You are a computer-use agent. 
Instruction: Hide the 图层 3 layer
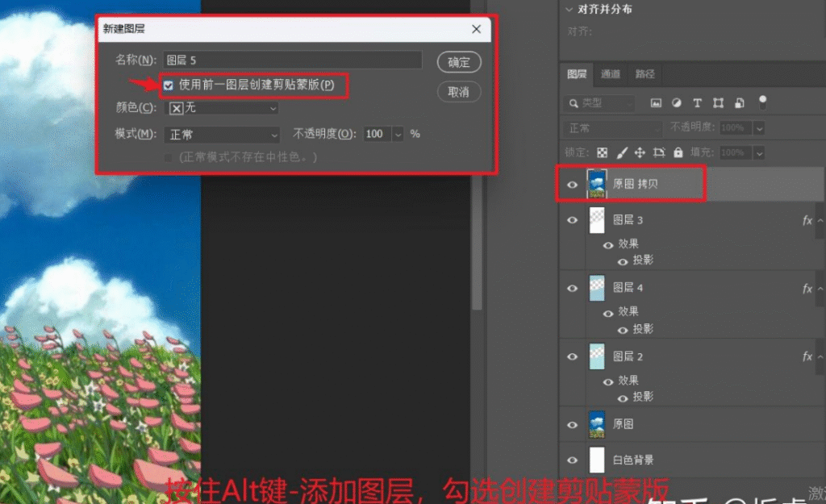[x=572, y=220]
